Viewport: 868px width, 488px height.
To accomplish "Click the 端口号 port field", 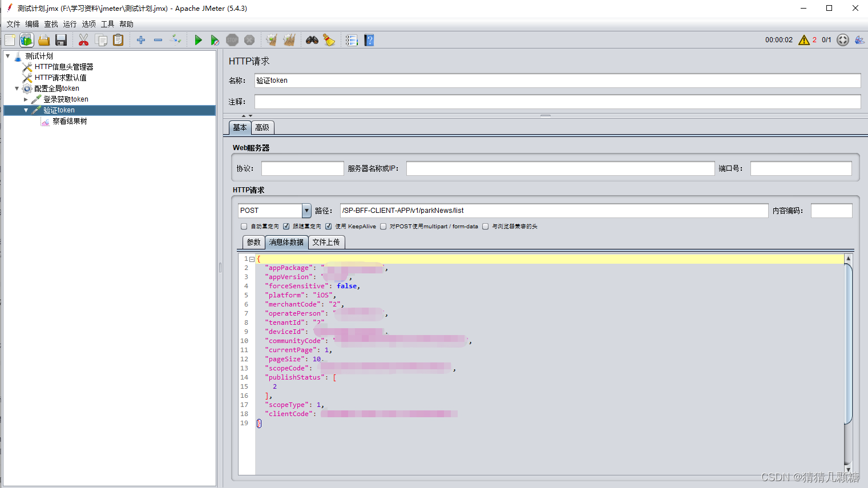I will point(801,168).
